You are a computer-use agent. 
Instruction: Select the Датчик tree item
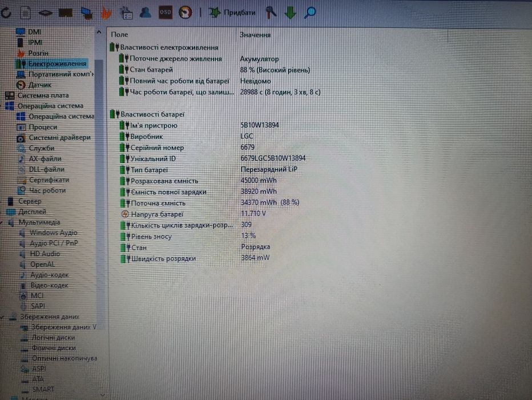coord(40,85)
